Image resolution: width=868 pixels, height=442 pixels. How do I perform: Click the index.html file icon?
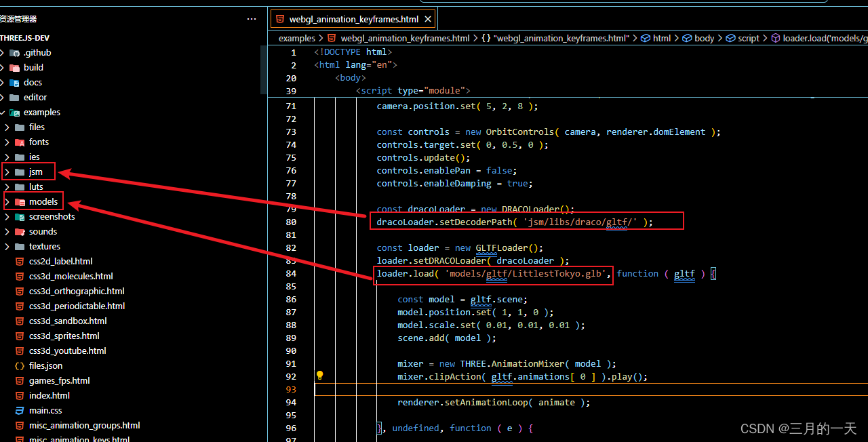pos(19,395)
